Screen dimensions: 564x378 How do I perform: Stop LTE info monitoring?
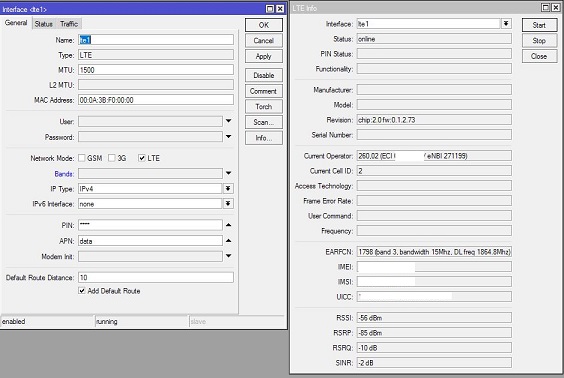click(539, 41)
